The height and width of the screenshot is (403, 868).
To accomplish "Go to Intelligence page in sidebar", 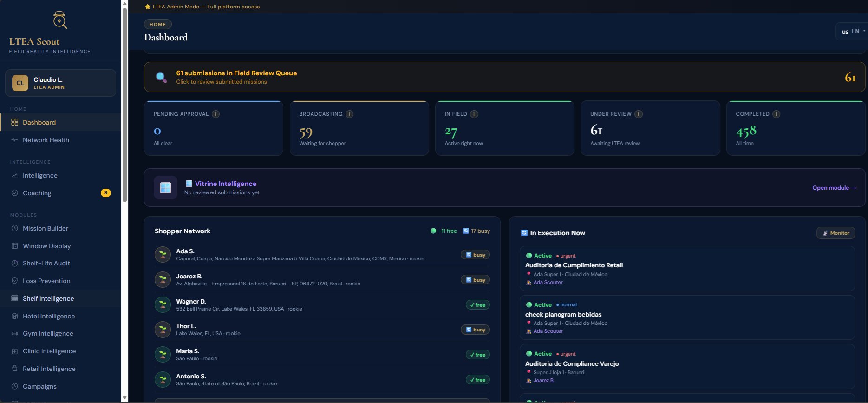I will tap(60, 175).
